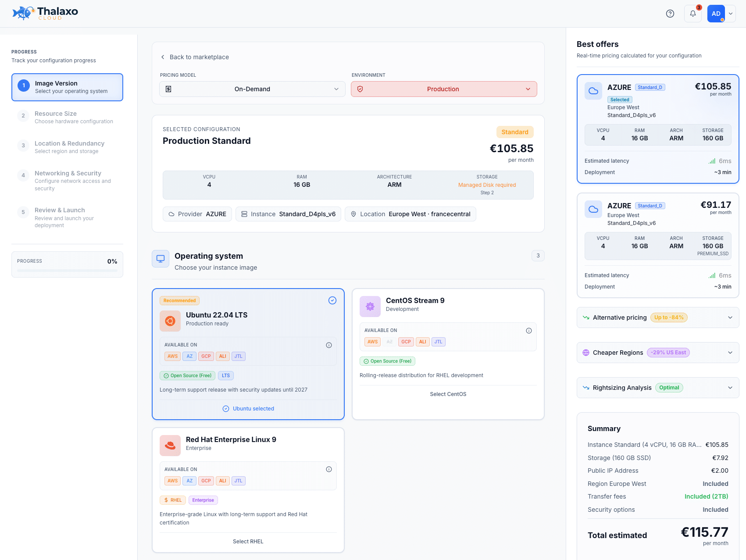Image resolution: width=746 pixels, height=560 pixels.
Task: Select the €105.85 Azure offer card
Action: (658, 129)
